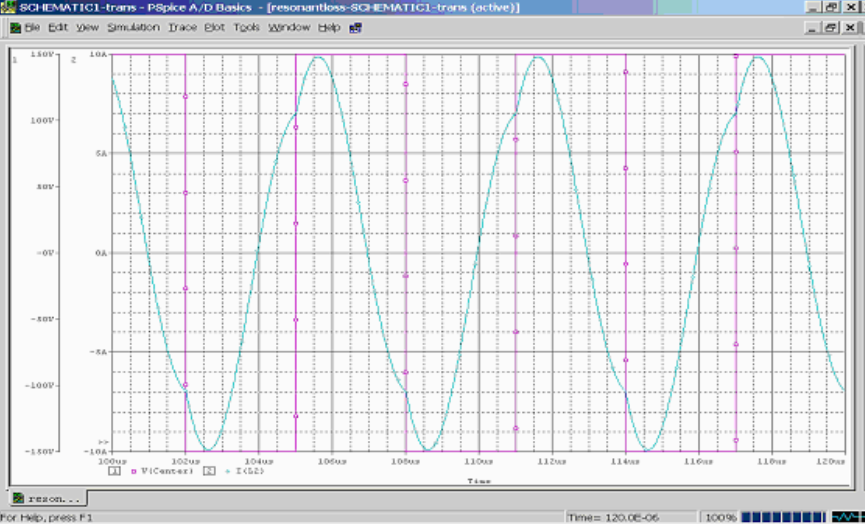Open the Trace menu
This screenshot has height=524, width=865.
click(182, 27)
